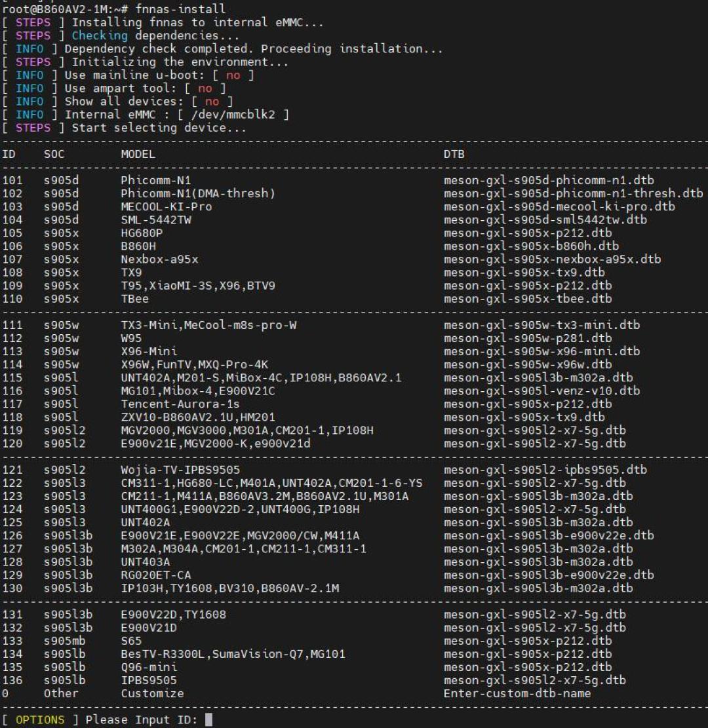Image resolution: width=708 pixels, height=728 pixels.
Task: Click "meson-gxl-s905x-tbee.dtb"
Action: [x=527, y=299]
